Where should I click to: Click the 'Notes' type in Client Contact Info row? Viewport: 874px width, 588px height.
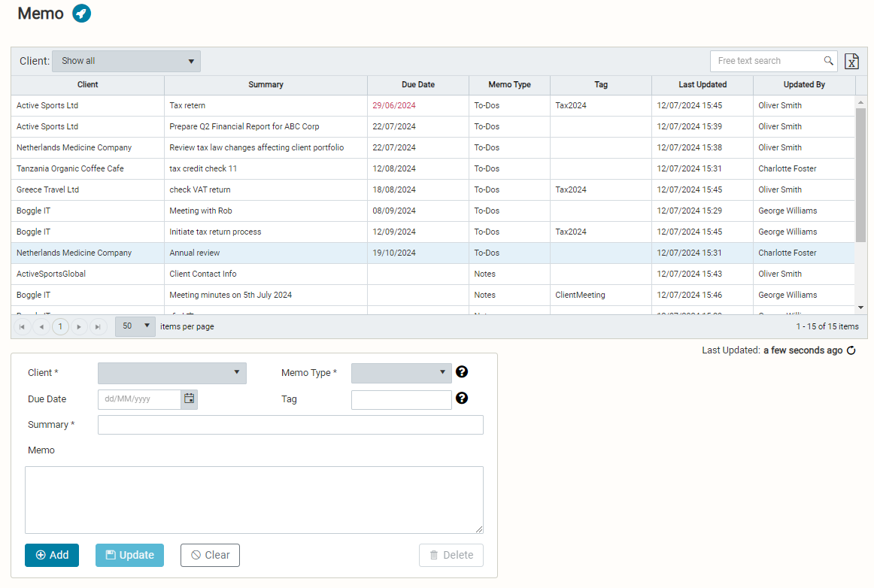tap(485, 274)
